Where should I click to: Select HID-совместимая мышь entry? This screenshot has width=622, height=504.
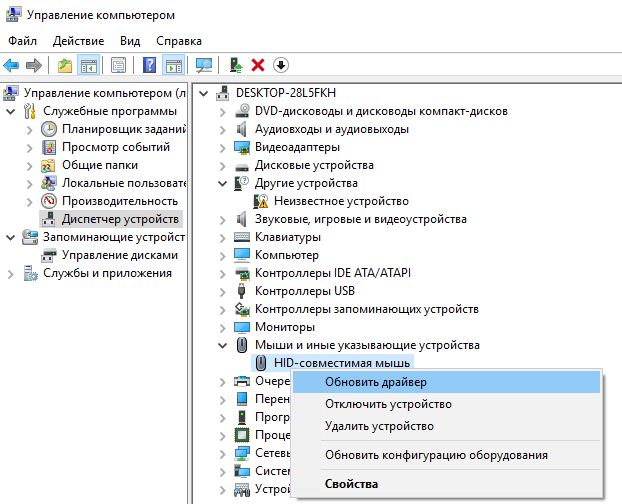pyautogui.click(x=342, y=363)
